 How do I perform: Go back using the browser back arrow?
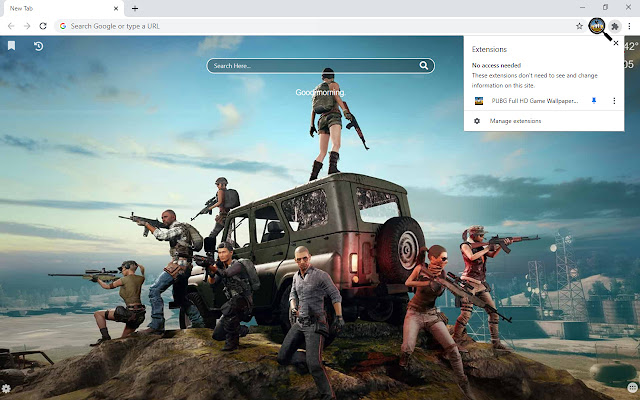click(11, 26)
